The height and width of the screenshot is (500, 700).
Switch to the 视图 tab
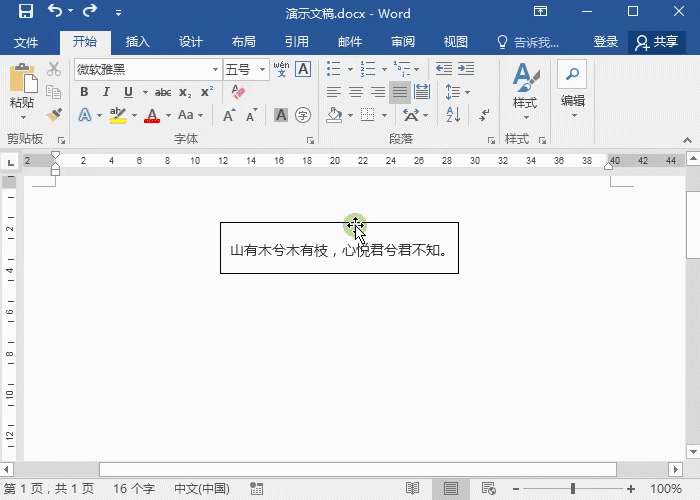tap(455, 42)
